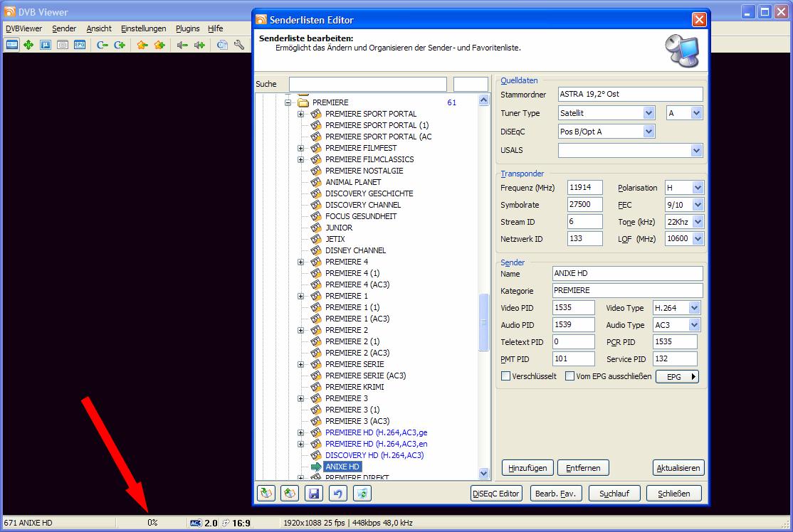Click the AC3 audio icon in status bar
This screenshot has height=532, width=793.
click(x=196, y=523)
